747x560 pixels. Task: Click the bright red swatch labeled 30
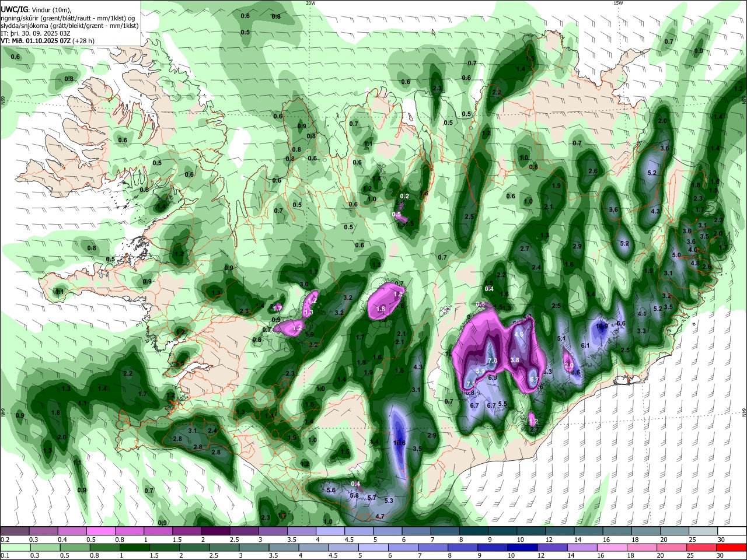[732, 547]
